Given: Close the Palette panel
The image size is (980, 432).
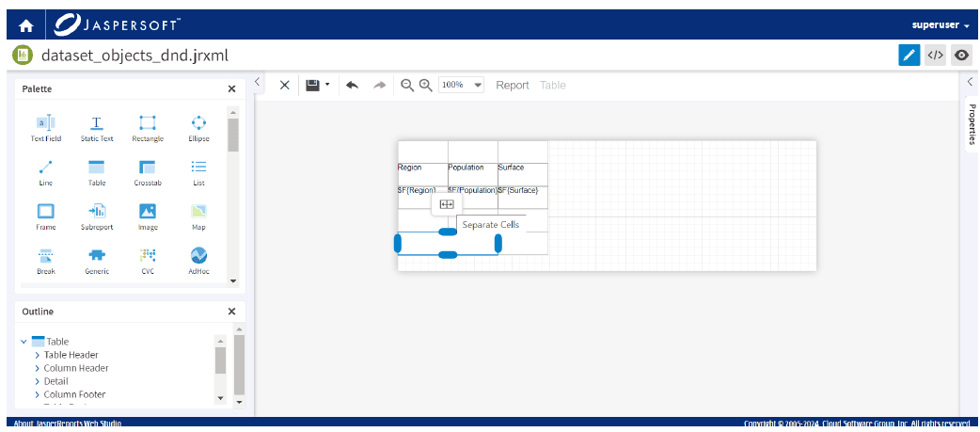Looking at the screenshot, I should (232, 88).
